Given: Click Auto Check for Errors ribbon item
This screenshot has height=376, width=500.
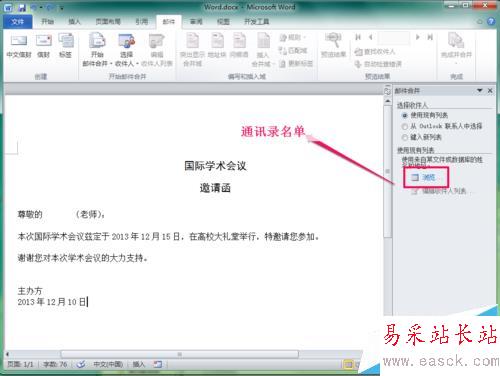Looking at the screenshot, I should click(378, 64).
